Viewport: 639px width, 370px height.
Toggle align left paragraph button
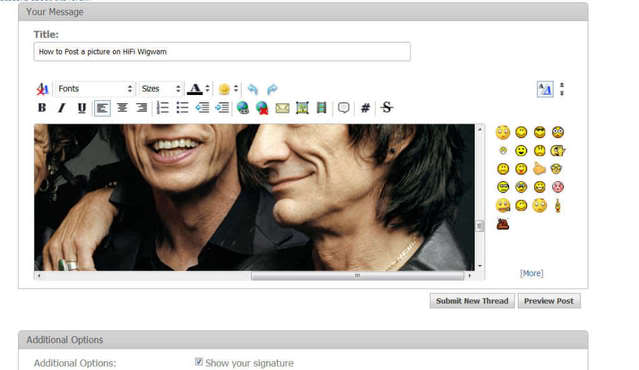tap(102, 108)
